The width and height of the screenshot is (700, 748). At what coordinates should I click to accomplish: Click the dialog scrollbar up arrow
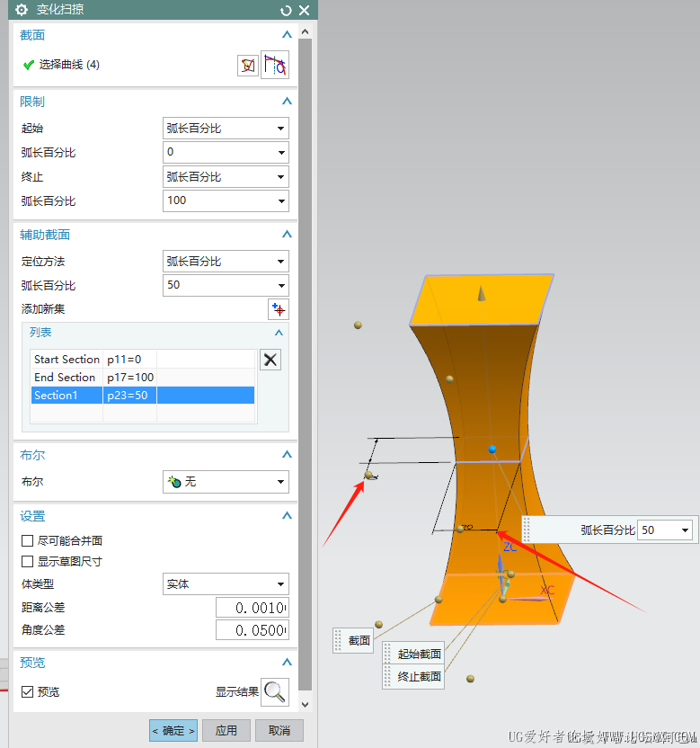click(306, 32)
